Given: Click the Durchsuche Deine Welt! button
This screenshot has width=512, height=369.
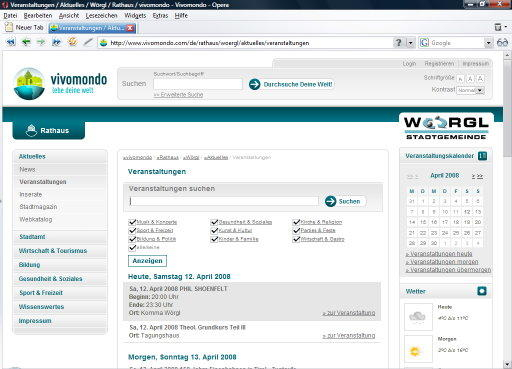Looking at the screenshot, I should [x=291, y=84].
